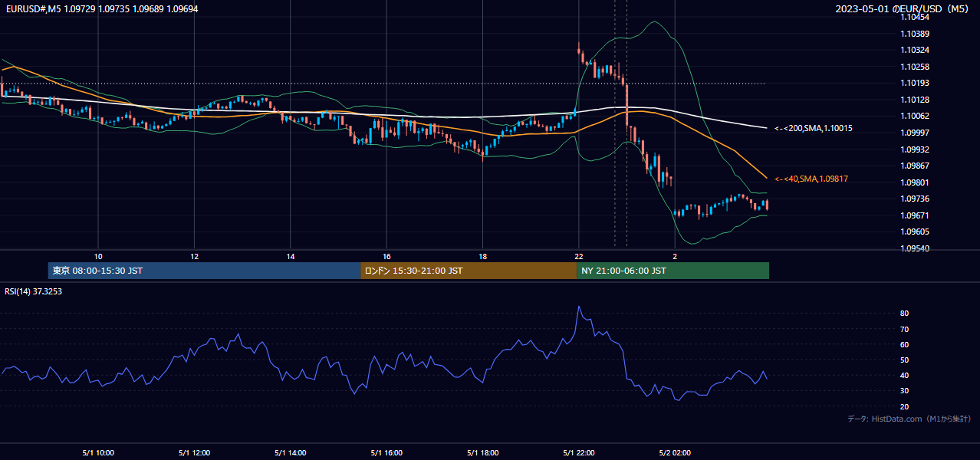Image resolution: width=980 pixels, height=460 pixels.
Task: Click hour label 2 under the price chart
Action: [x=675, y=256]
